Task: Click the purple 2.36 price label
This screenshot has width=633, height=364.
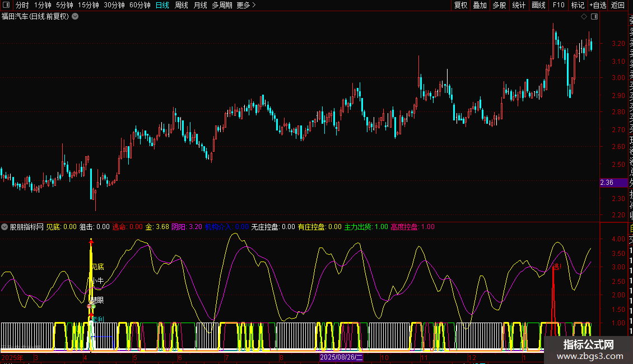Action: pos(607,183)
